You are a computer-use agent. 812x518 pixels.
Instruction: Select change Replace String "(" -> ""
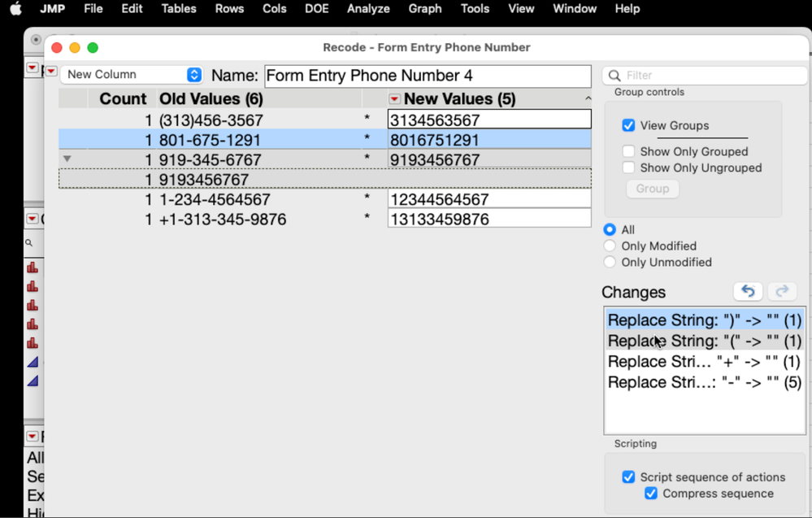705,341
